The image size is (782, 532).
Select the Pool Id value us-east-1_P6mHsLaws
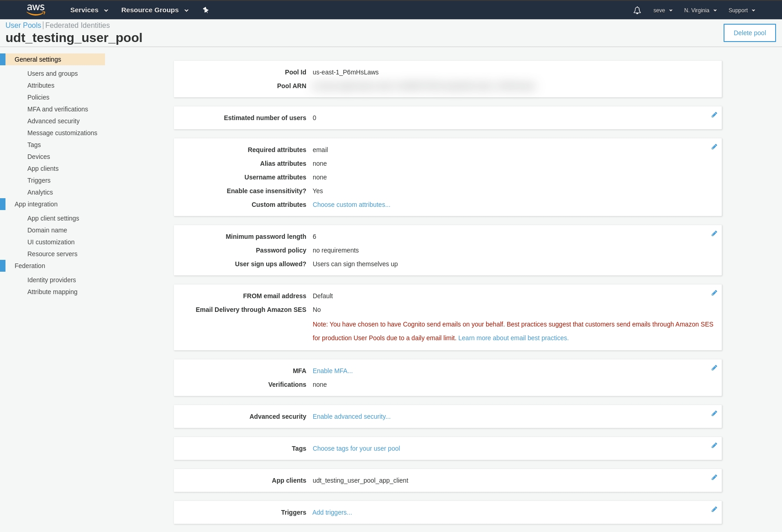click(346, 72)
